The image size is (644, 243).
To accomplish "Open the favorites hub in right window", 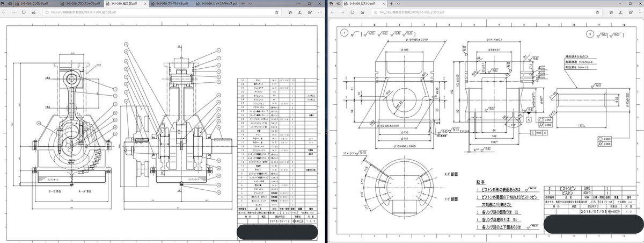I will tap(611, 12).
